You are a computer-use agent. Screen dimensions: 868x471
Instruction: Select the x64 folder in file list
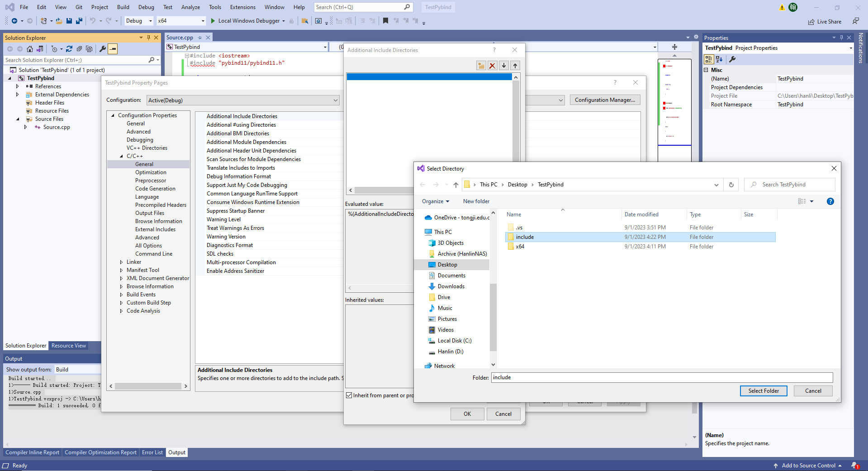(x=640, y=247)
